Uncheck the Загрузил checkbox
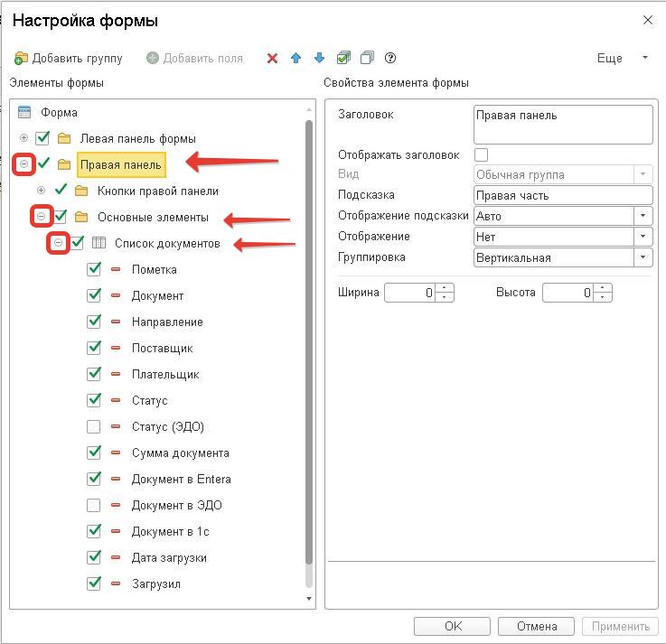The width and height of the screenshot is (666, 644). pyautogui.click(x=94, y=583)
